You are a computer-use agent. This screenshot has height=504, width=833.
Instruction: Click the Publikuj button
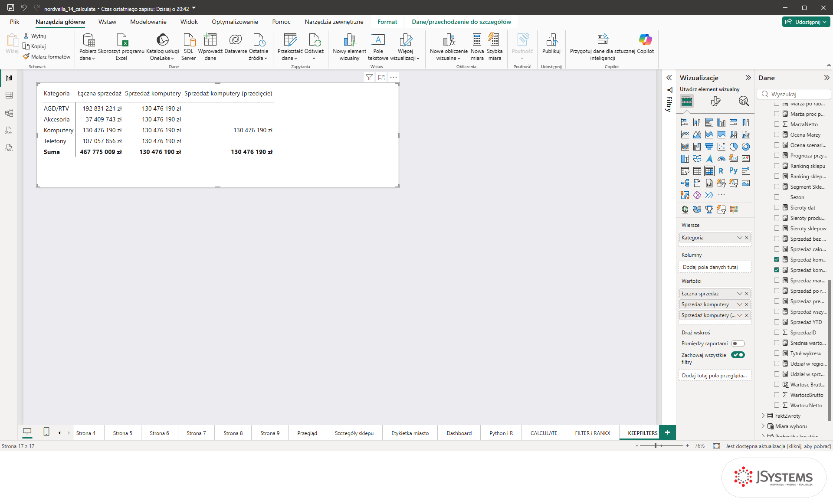click(551, 44)
